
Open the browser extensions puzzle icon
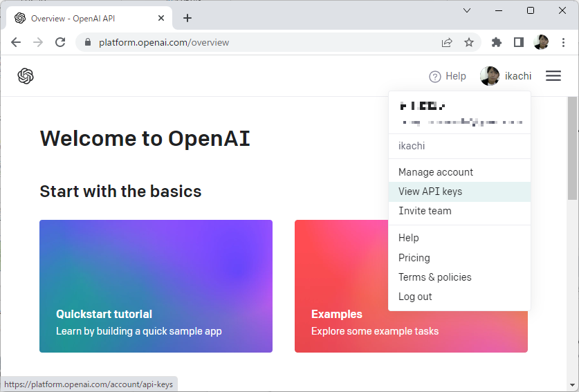(496, 42)
